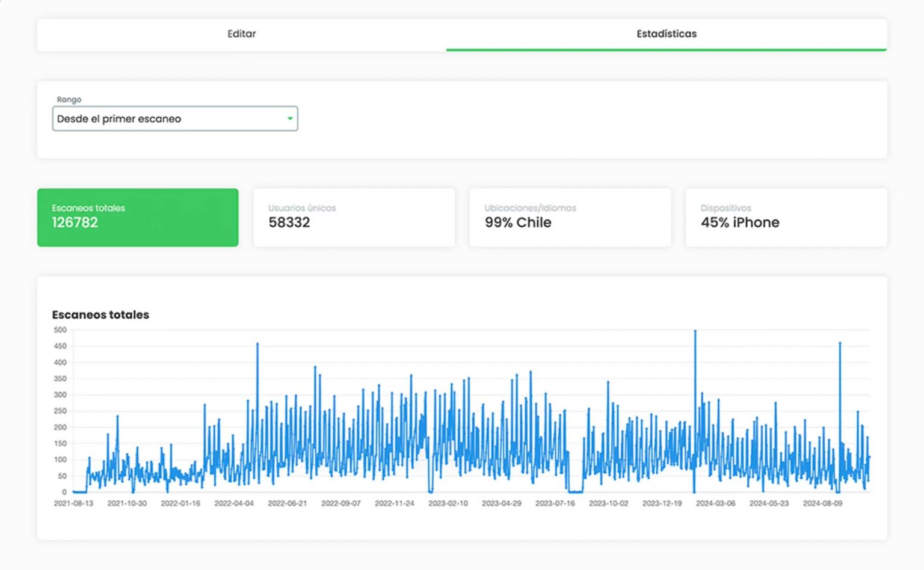The height and width of the screenshot is (570, 924).
Task: Open the Usuarios únicos stat card
Action: pos(354,217)
